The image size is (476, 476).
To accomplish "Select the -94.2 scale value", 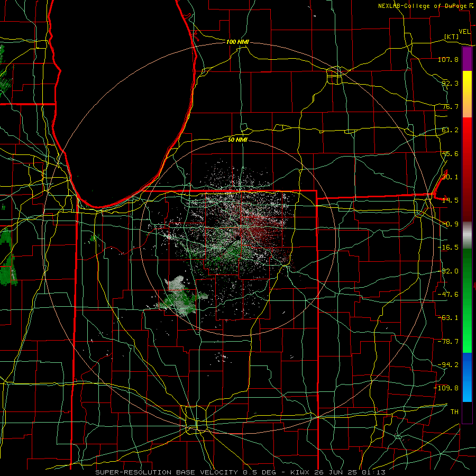I will coord(448,365).
